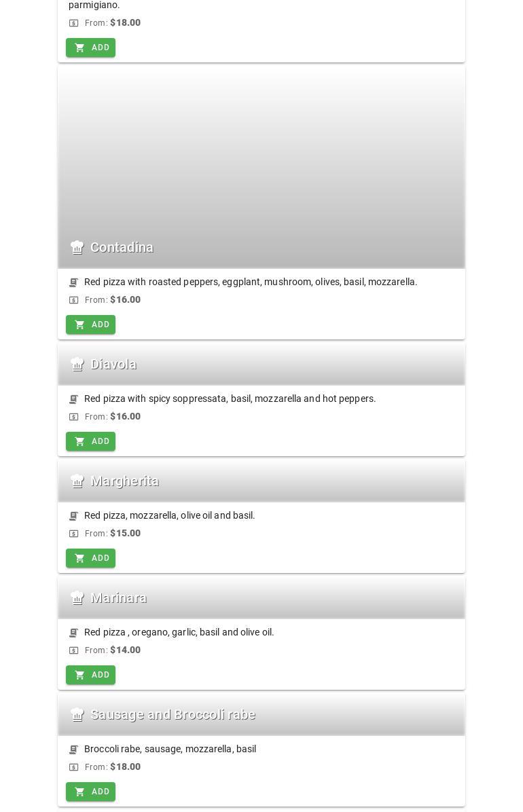
Task: Click the chef hat icon beside Diavola
Action: (x=77, y=365)
